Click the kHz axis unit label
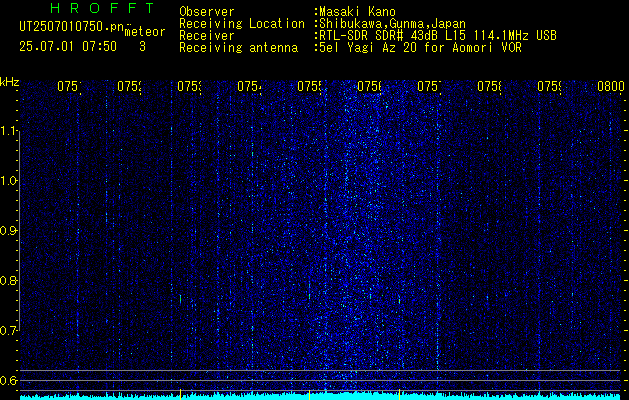 click(x=9, y=83)
